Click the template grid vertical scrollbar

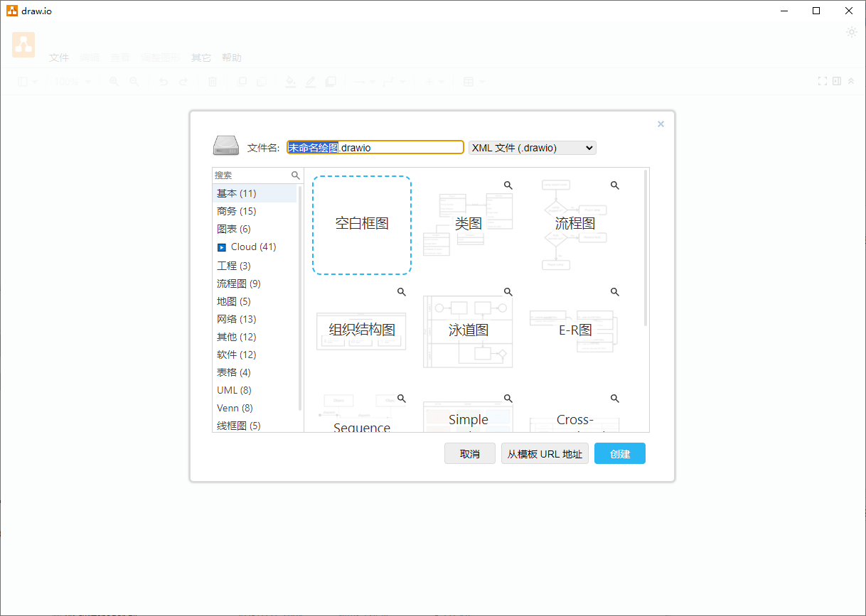[x=646, y=247]
